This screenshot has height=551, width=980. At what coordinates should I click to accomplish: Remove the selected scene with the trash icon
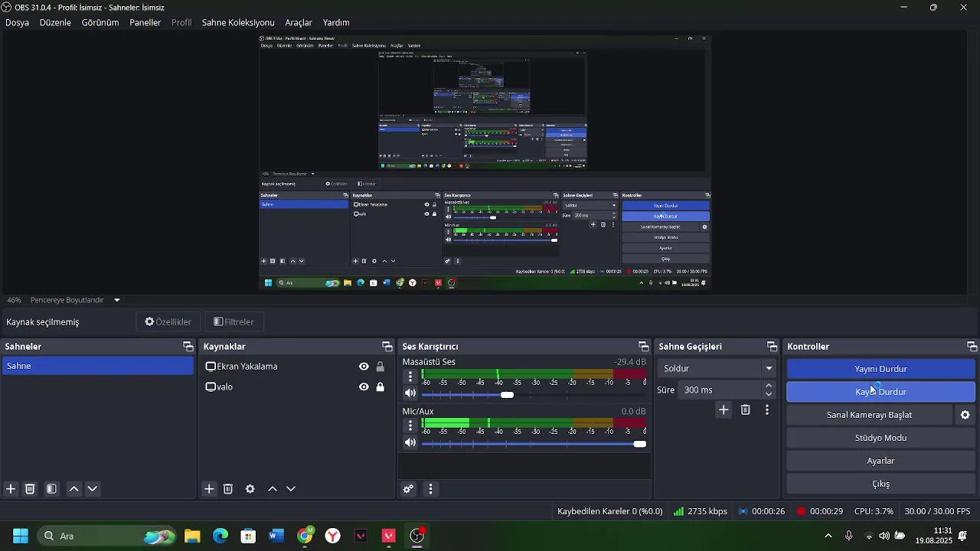[x=31, y=489]
